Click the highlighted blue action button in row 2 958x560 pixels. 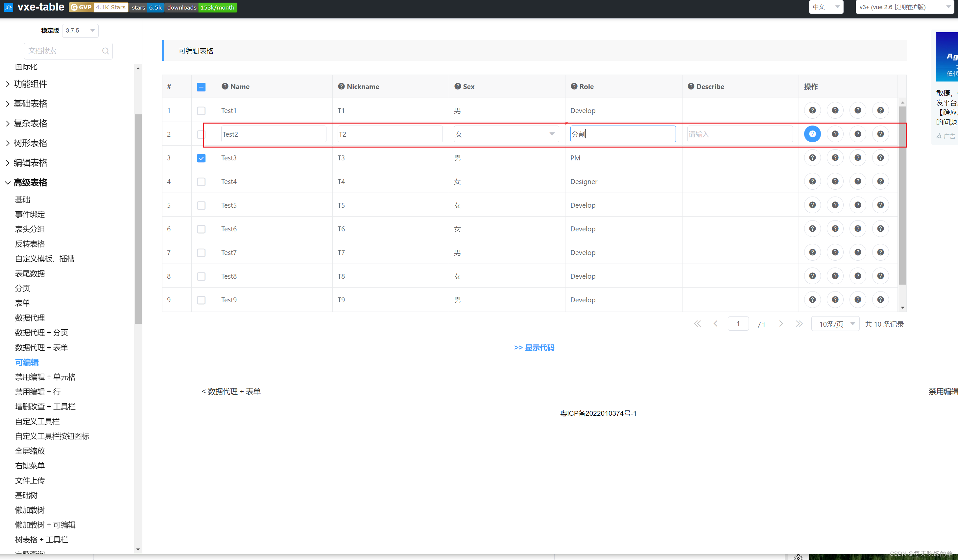pyautogui.click(x=812, y=134)
